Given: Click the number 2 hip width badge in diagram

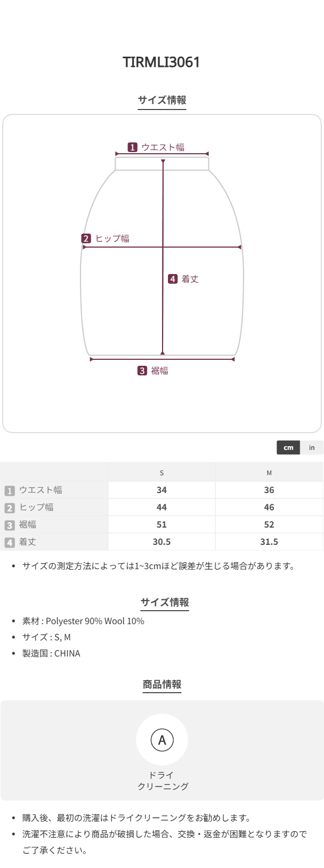Looking at the screenshot, I should pos(86,238).
